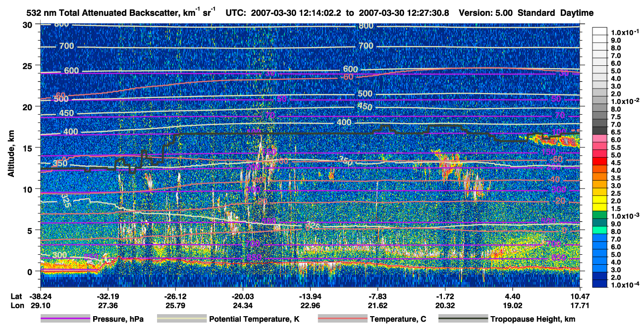Viewport: 644px width, 330px height.
Task: Click the 'Lon' row label
Action: [x=17, y=305]
